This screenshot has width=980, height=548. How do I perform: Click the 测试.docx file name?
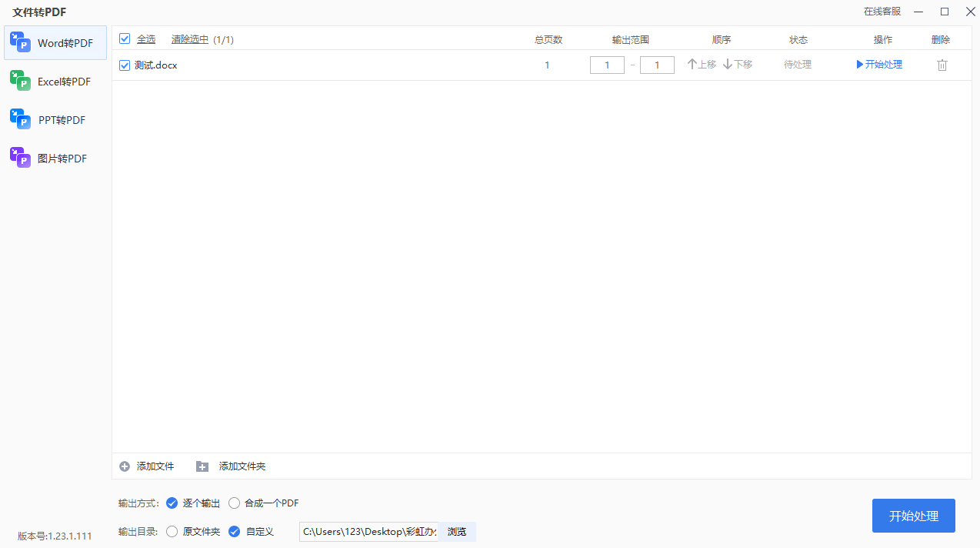(x=156, y=65)
